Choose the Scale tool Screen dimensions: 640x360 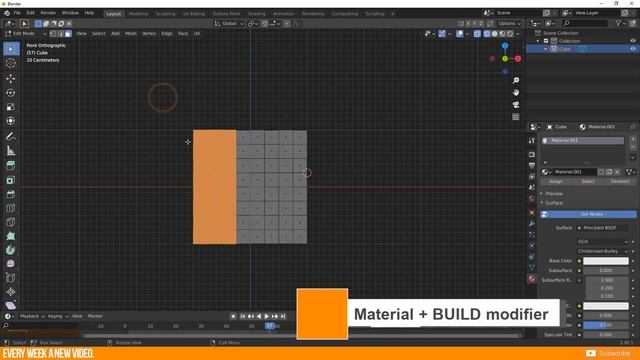pyautogui.click(x=11, y=107)
